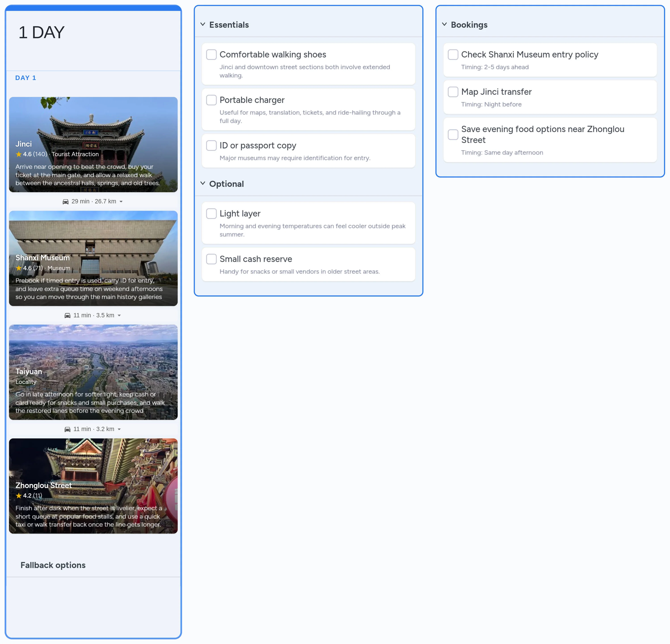Check off Comfortable walking shoes
This screenshot has height=644, width=670.
tap(211, 54)
